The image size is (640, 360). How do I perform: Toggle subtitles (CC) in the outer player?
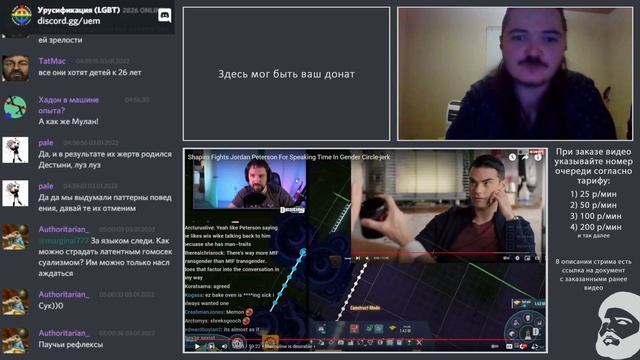[509, 347]
